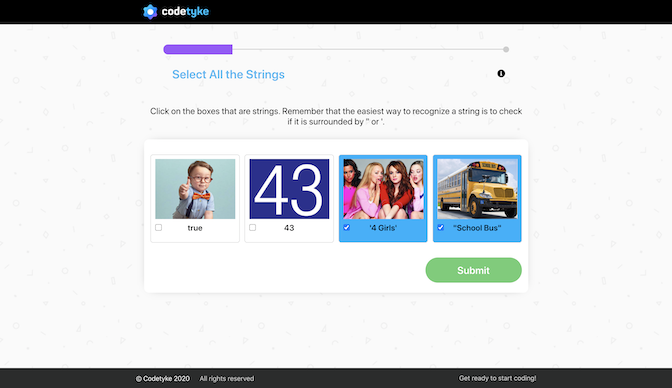Image resolution: width=672 pixels, height=388 pixels.
Task: Uncheck the '4 Girls' checkbox
Action: point(346,227)
